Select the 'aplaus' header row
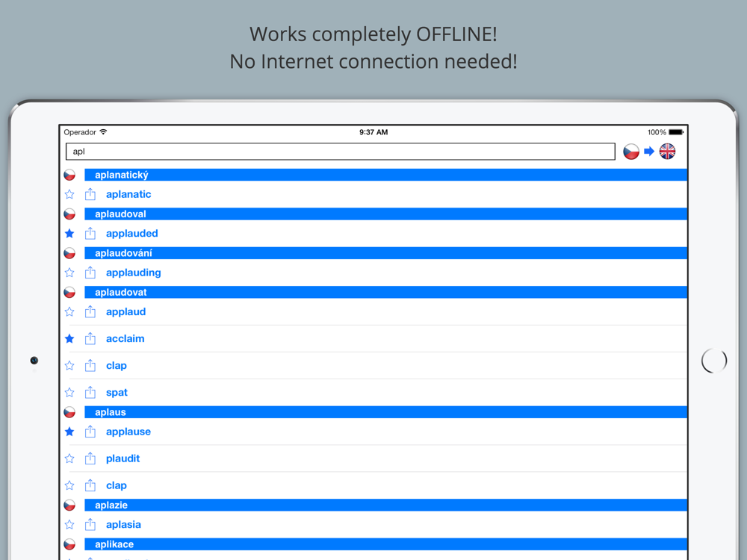 (386, 412)
